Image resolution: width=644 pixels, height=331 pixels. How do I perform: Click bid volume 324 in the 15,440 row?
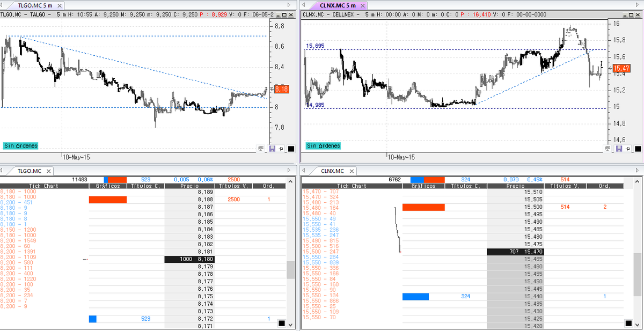tap(466, 296)
